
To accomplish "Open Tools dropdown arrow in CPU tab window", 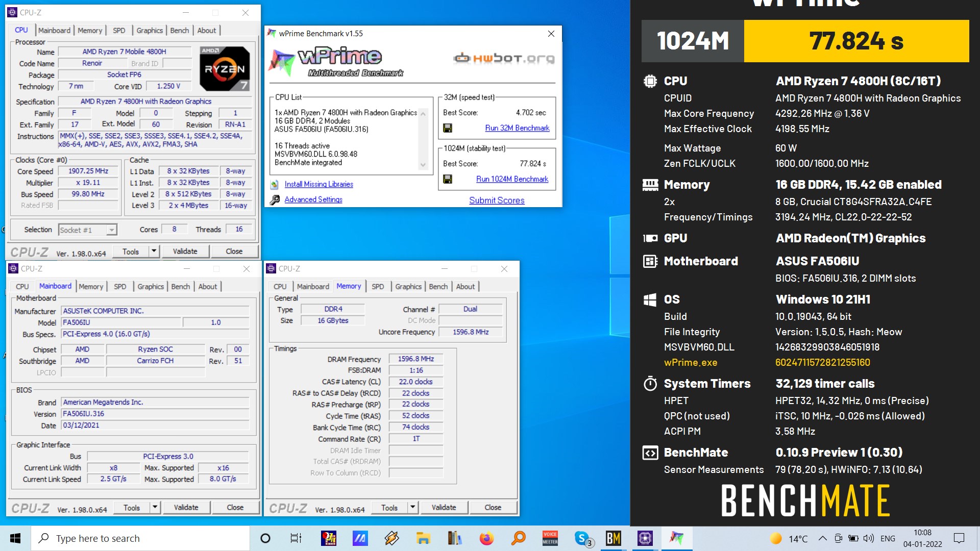I will 154,251.
